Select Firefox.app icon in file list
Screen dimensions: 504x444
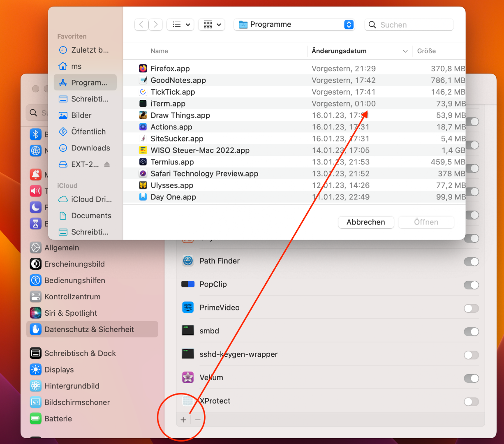click(x=143, y=69)
